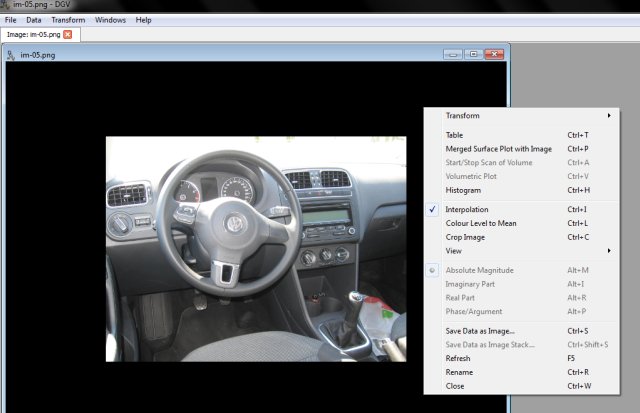Click Save Data as Image...
The width and height of the screenshot is (640, 413).
click(x=480, y=331)
